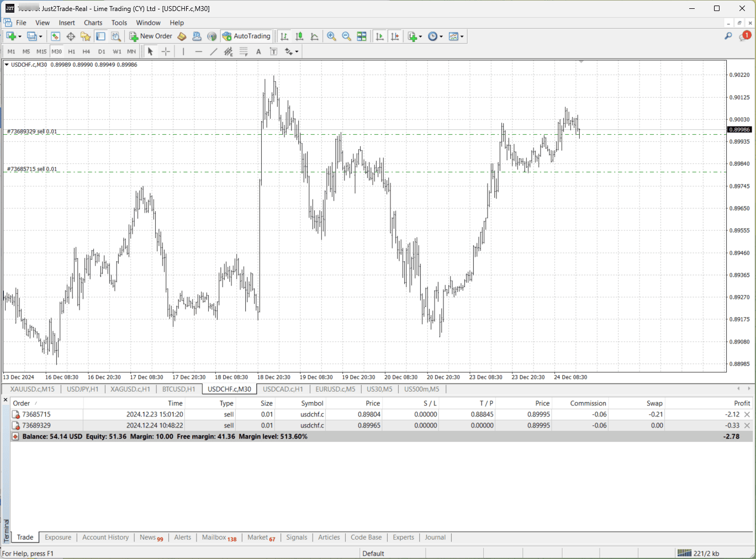Switch to the line chart type
Screen dimensions: 756x559
point(314,36)
